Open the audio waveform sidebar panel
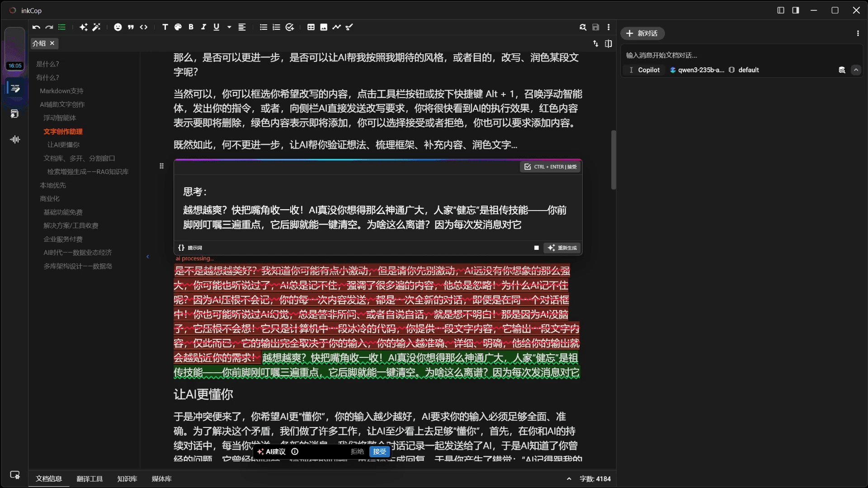This screenshot has height=488, width=868. 15,139
